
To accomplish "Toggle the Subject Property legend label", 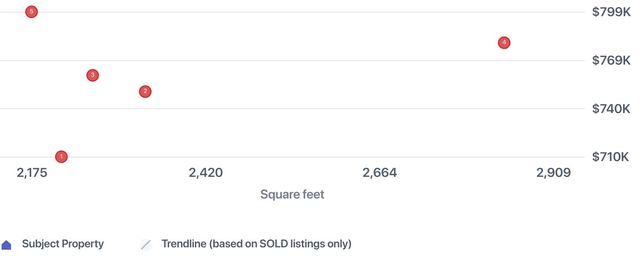I will click(x=63, y=244).
